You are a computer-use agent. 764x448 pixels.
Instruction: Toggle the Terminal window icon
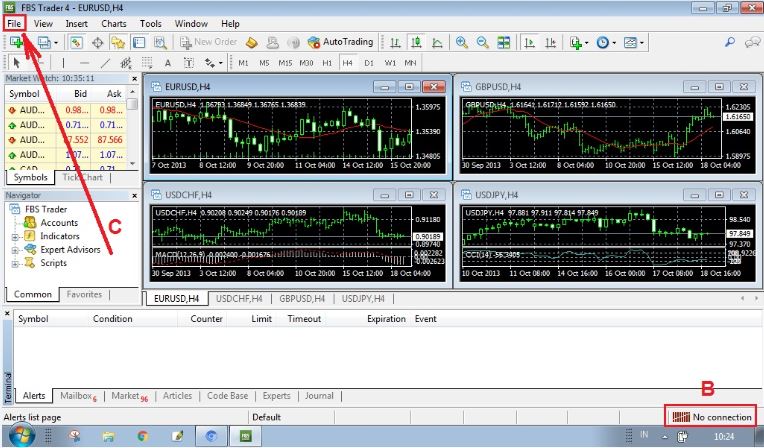[139, 42]
